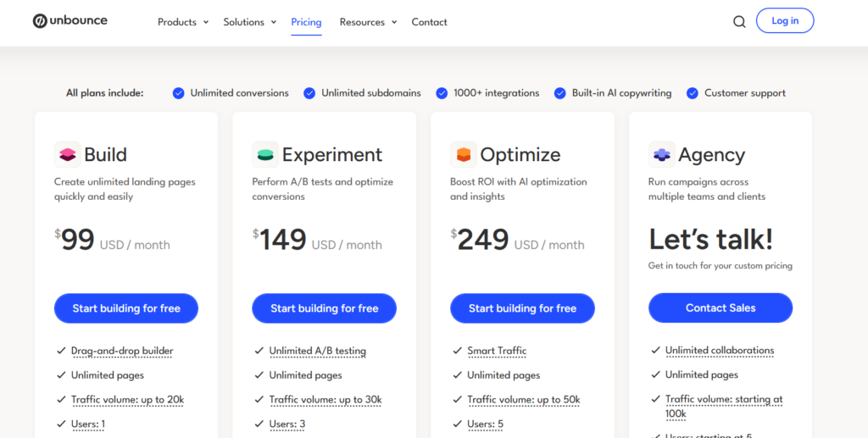Expand the Products dropdown menu
Viewport: 868px width, 438px height.
pos(182,22)
